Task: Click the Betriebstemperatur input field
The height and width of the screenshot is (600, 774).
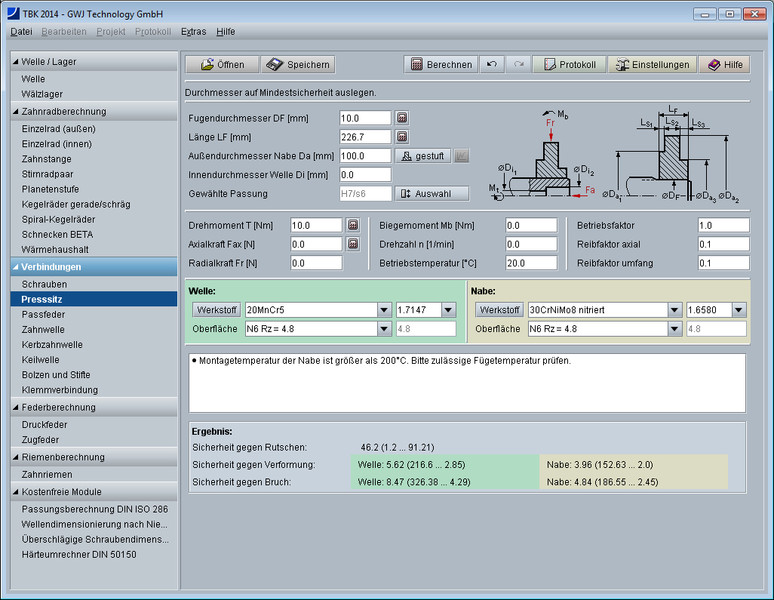Action: pos(531,263)
